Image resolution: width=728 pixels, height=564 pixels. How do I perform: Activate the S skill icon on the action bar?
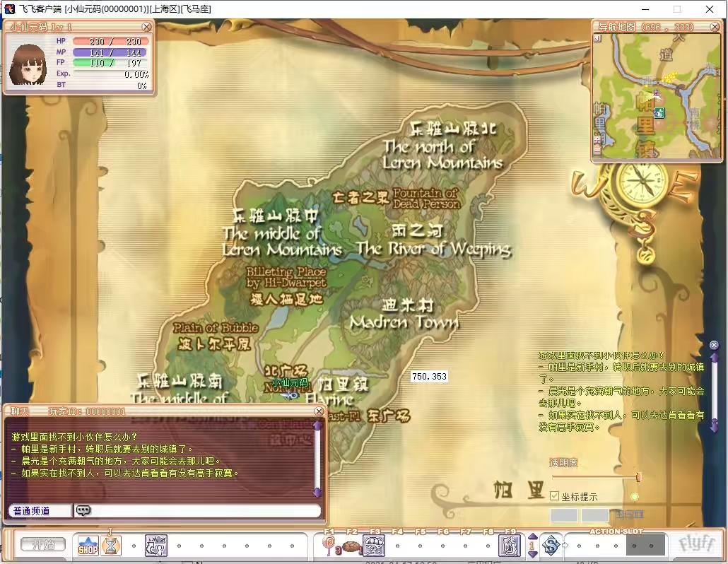point(552,546)
